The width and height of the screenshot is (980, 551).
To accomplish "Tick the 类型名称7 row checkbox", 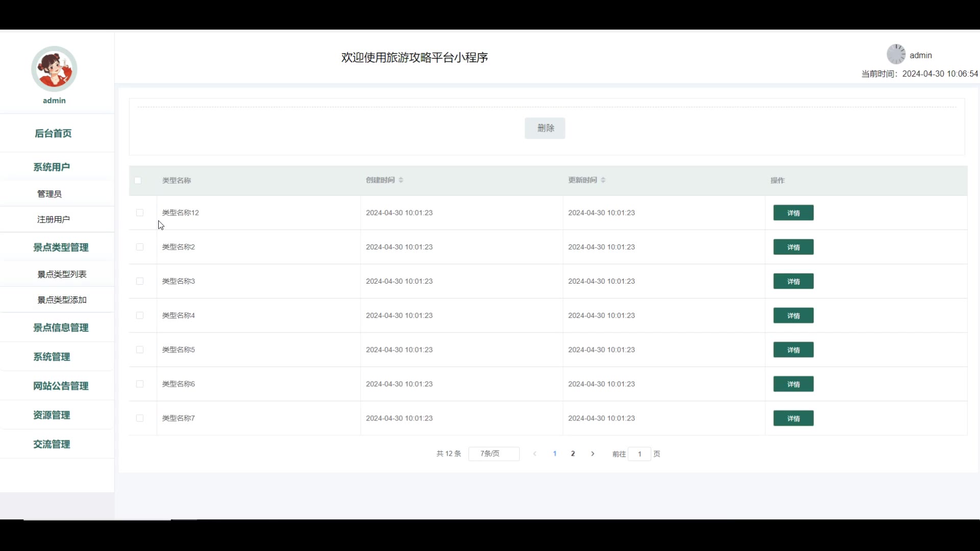I will pos(140,418).
